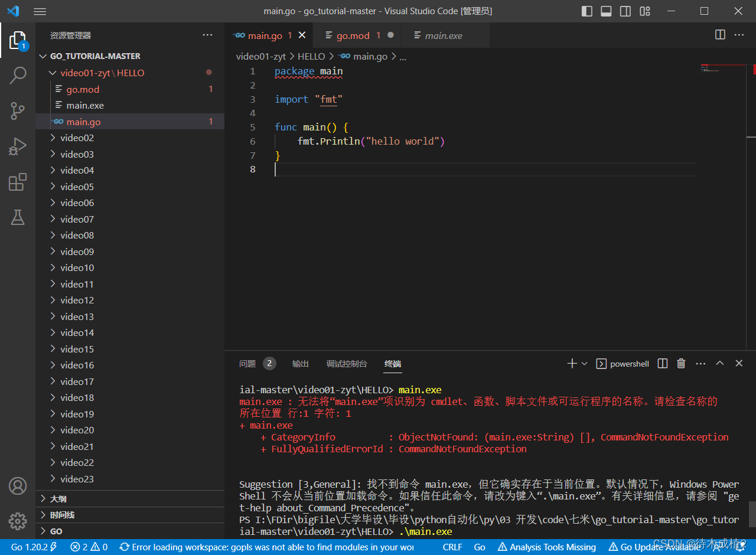Switch to the 输出 output tab

[x=301, y=364]
